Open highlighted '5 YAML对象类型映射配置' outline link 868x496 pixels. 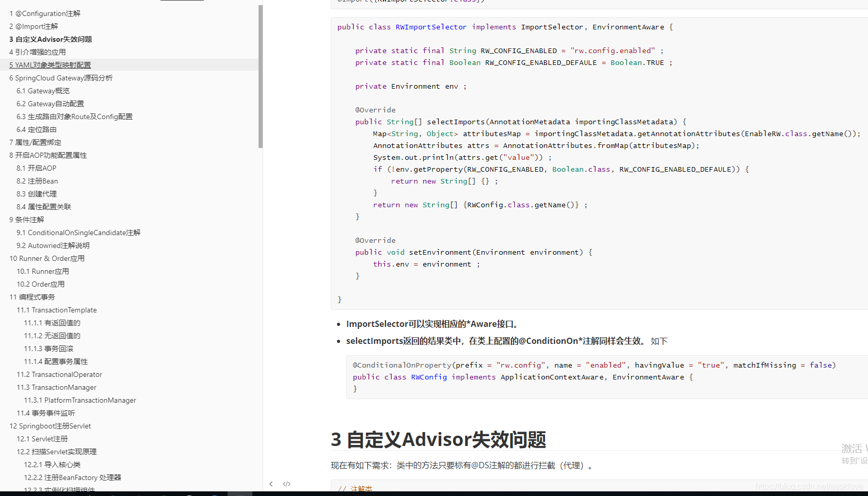(50, 65)
